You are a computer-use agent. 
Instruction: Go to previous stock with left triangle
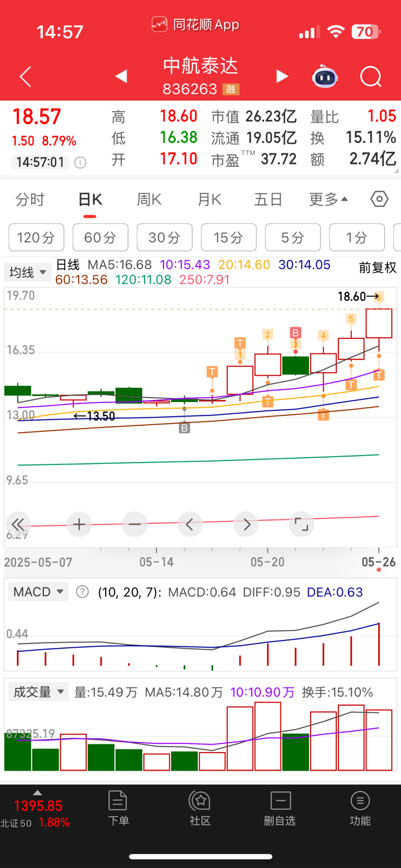121,76
